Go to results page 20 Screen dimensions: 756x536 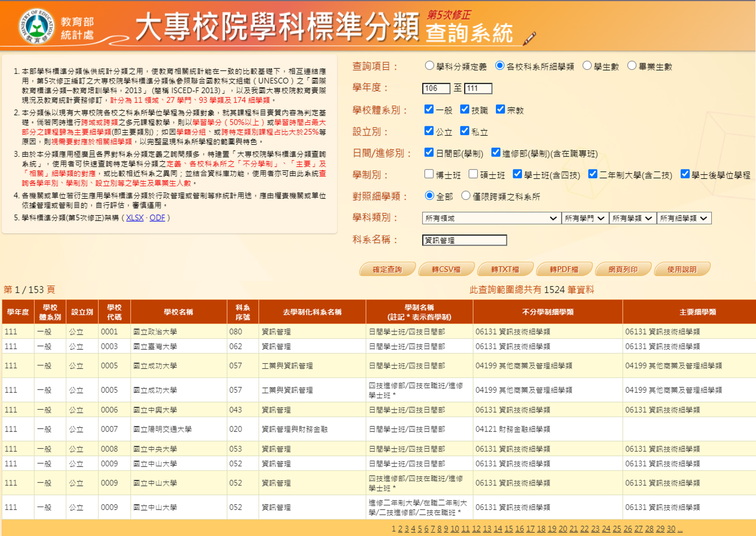(x=563, y=529)
